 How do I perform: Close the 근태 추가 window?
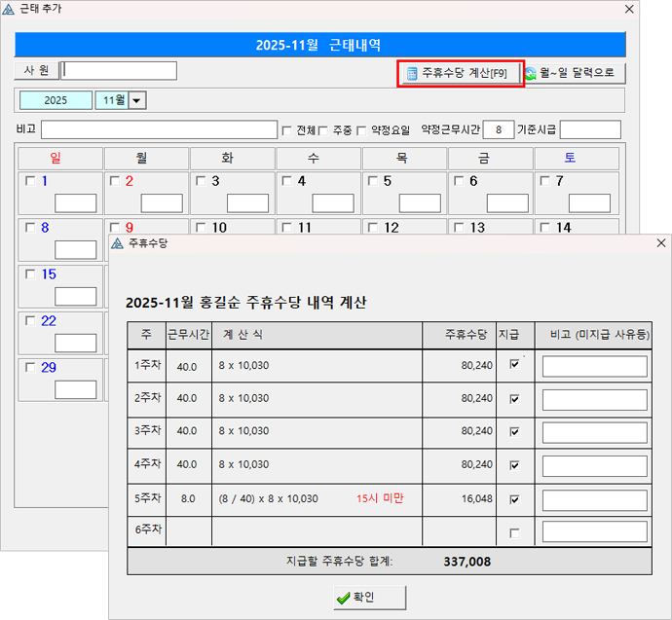[x=629, y=9]
